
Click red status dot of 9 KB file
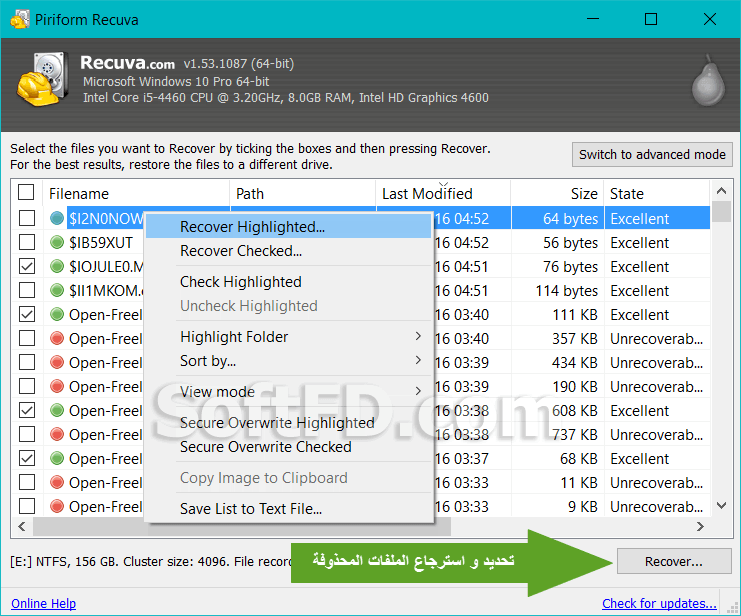[57, 506]
